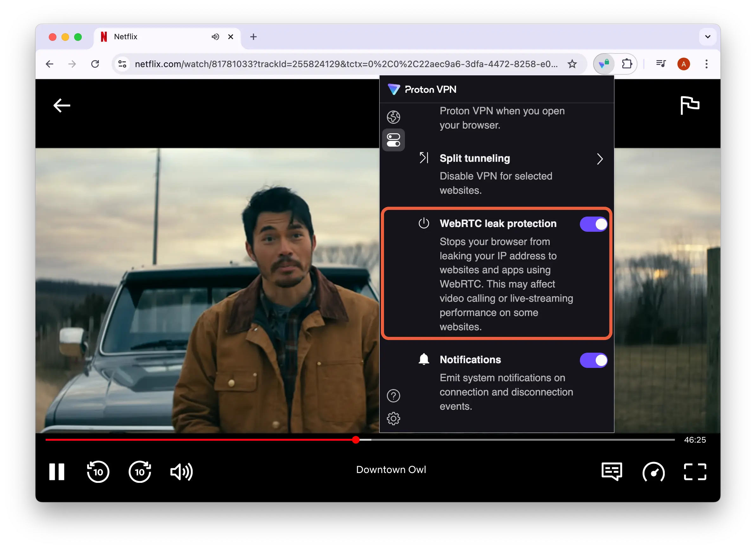Turn off WebRTC leak protection
This screenshot has width=756, height=549.
(x=593, y=224)
